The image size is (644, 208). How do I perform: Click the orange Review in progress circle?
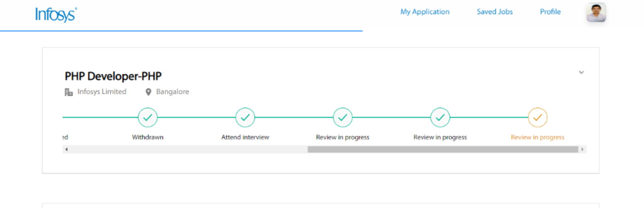[537, 118]
